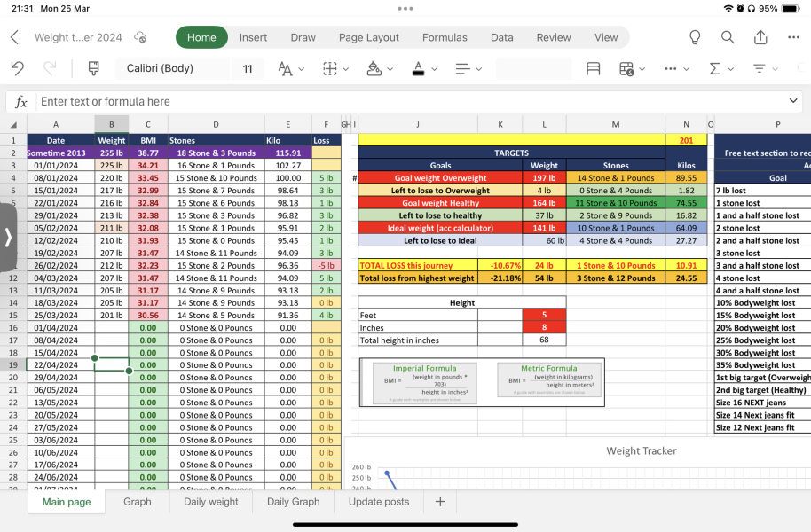Tap the font size 11 box
This screenshot has width=811, height=532.
coord(248,68)
